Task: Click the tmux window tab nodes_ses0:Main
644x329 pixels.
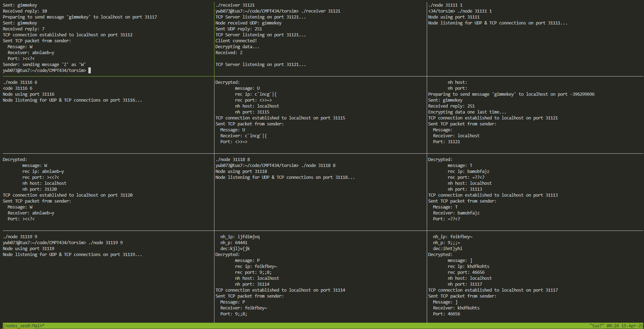Action: pos(24,326)
